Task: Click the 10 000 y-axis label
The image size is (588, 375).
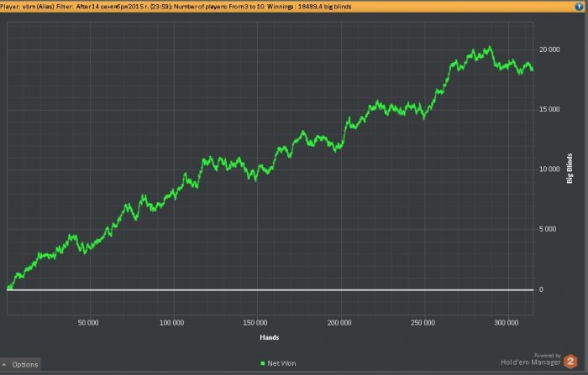Action: click(549, 169)
